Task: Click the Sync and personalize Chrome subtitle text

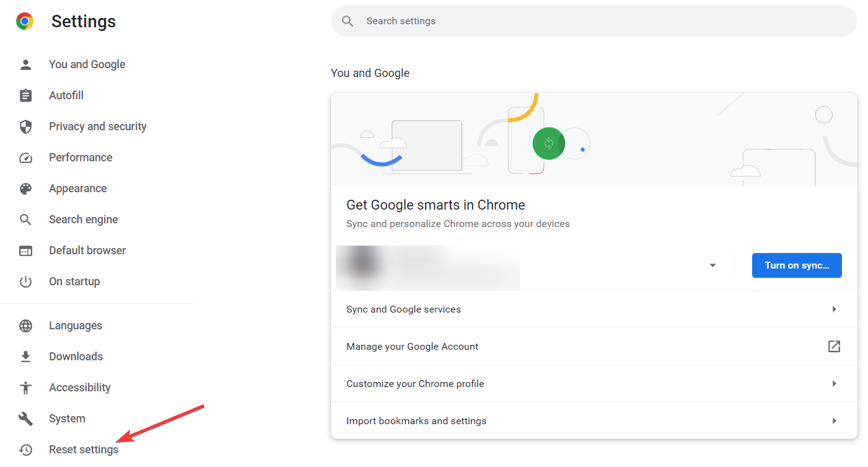Action: (x=458, y=224)
